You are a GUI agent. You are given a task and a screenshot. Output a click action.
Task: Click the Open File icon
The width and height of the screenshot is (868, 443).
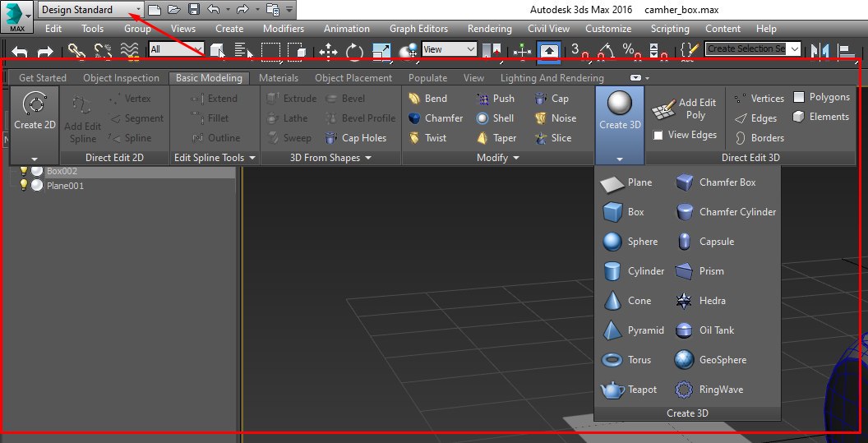coord(173,9)
